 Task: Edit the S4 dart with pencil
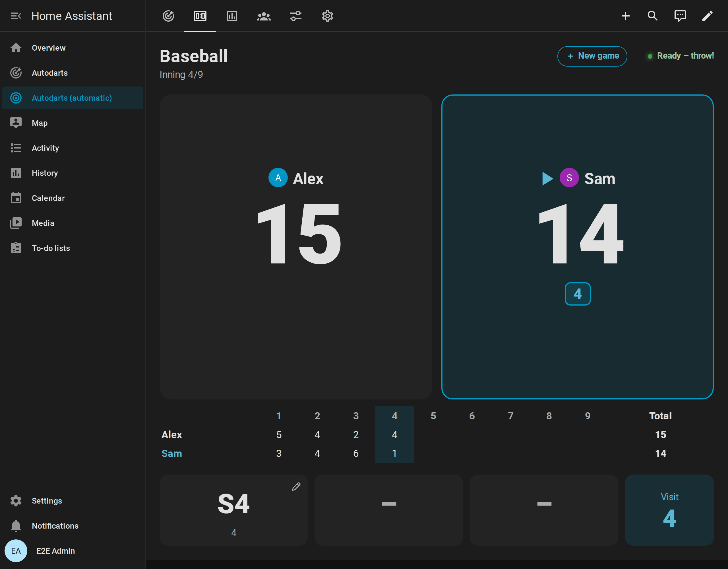pos(296,486)
